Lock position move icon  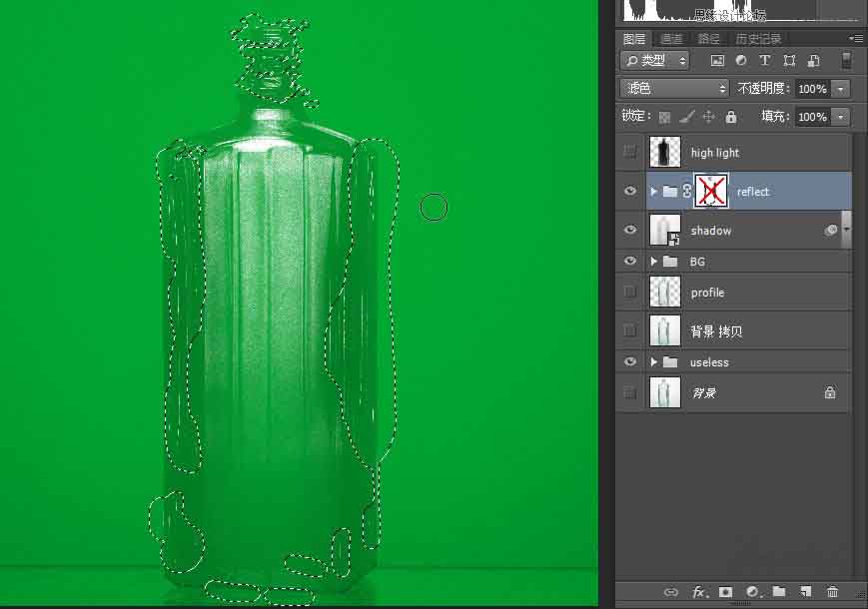click(x=708, y=117)
